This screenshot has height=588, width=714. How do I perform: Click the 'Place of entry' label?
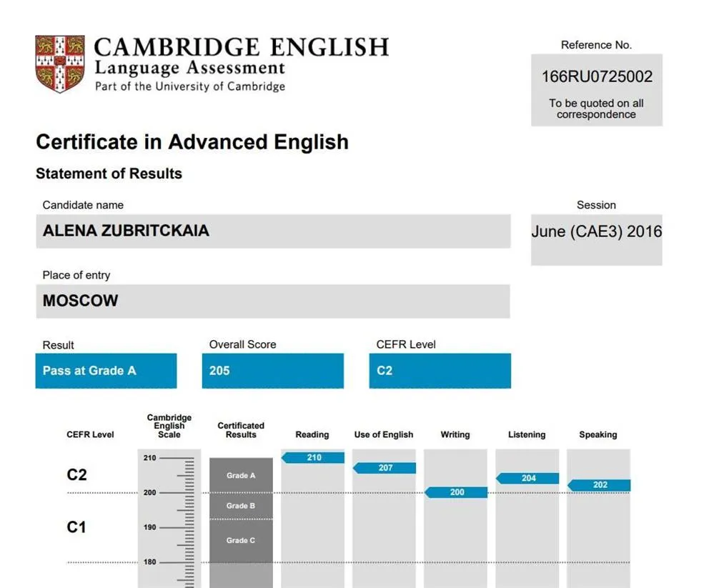click(x=76, y=275)
